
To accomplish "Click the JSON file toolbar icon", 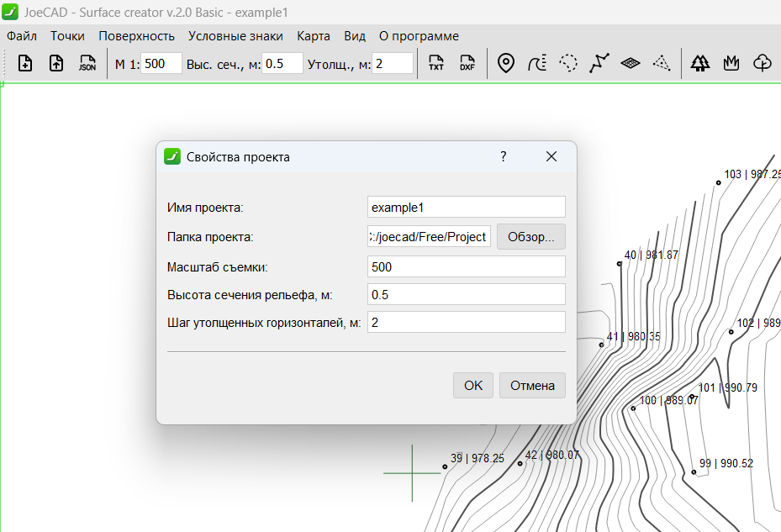I will [87, 64].
